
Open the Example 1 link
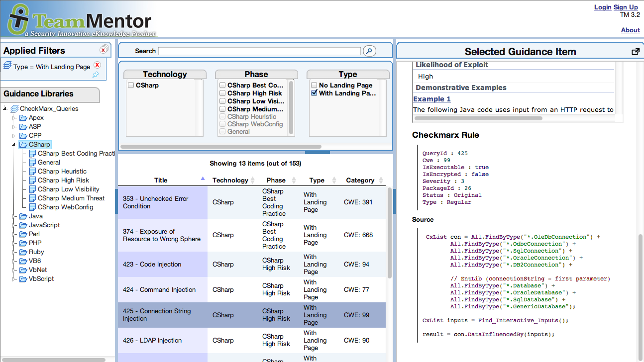(432, 99)
